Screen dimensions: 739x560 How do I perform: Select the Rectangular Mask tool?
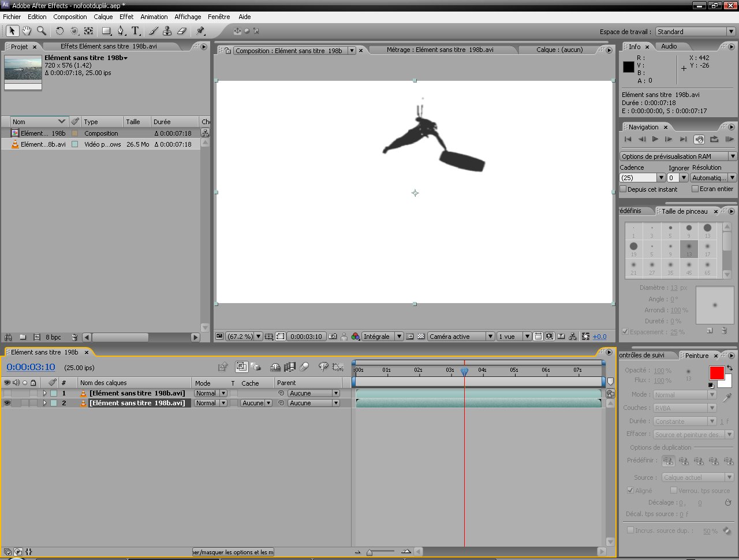106,31
